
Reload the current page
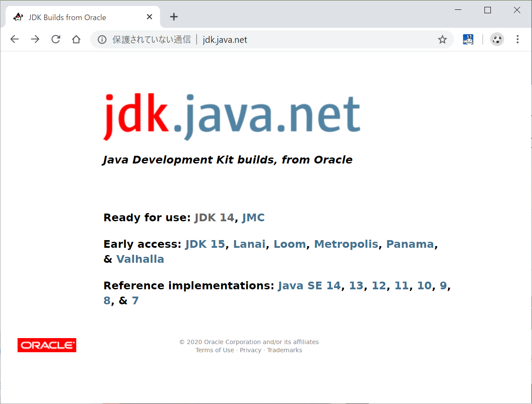coord(56,39)
